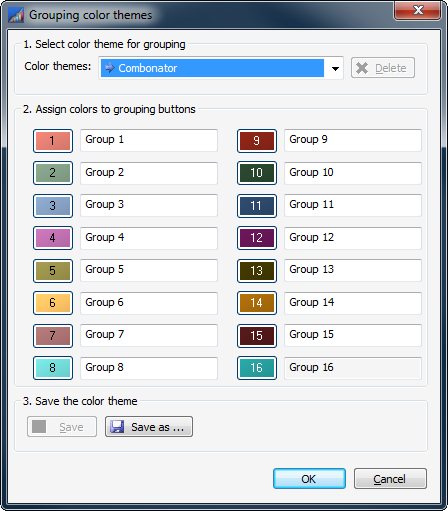Focus the Group 6 name field

149,303
